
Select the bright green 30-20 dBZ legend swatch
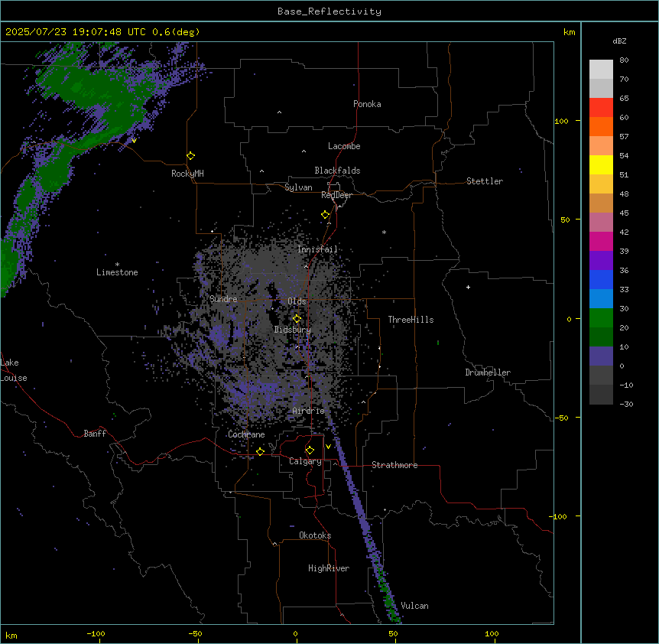click(x=601, y=318)
